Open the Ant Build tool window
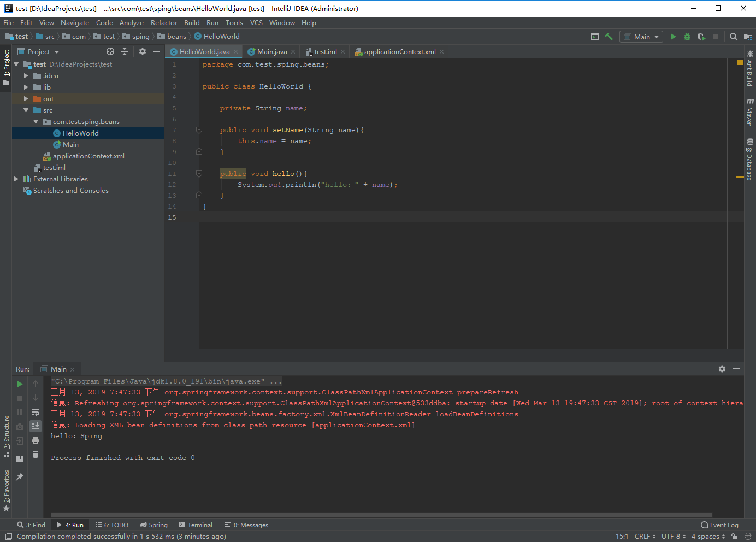Viewport: 756px width, 542px height. click(x=750, y=69)
